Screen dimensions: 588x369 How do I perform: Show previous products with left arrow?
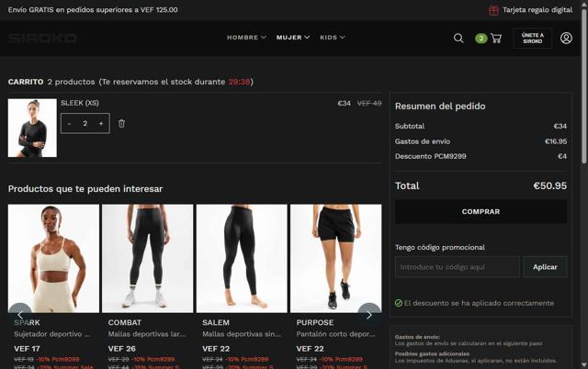point(20,315)
